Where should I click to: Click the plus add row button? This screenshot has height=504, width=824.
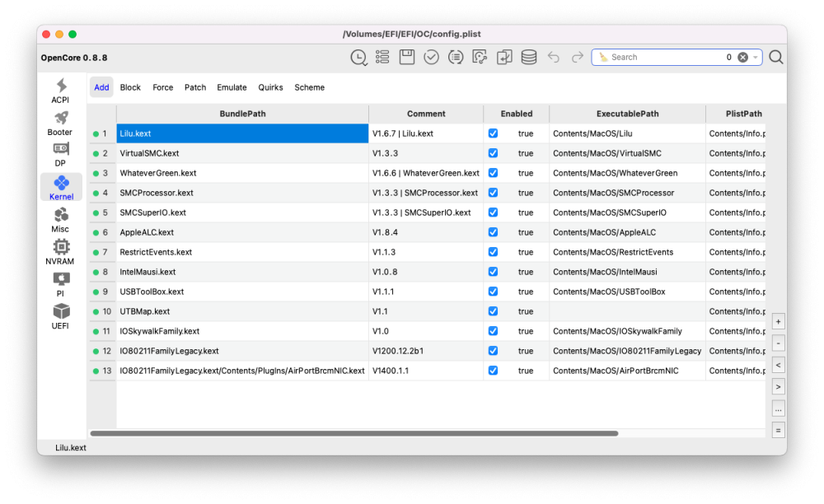pos(779,322)
